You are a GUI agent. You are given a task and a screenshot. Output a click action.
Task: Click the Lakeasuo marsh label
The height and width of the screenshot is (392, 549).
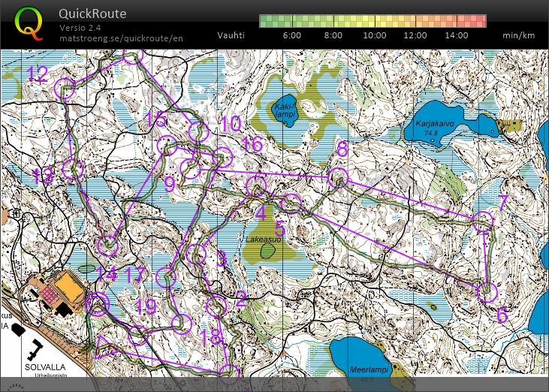(x=263, y=240)
